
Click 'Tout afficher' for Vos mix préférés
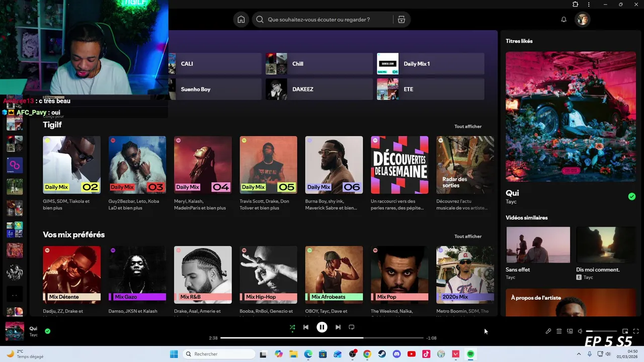pyautogui.click(x=468, y=236)
